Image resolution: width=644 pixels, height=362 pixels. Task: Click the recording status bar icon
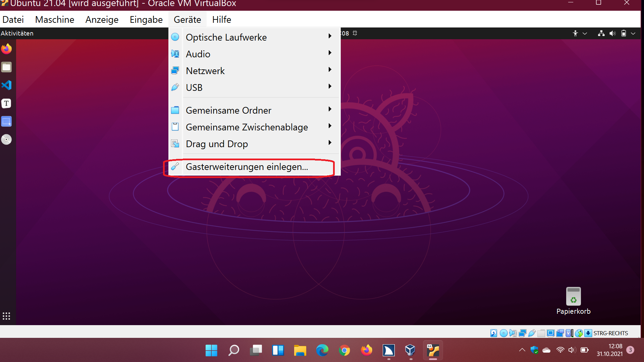click(560, 333)
